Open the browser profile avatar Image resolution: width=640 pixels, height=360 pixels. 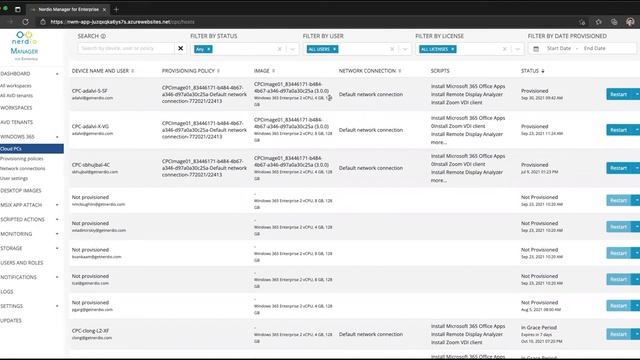coord(630,22)
